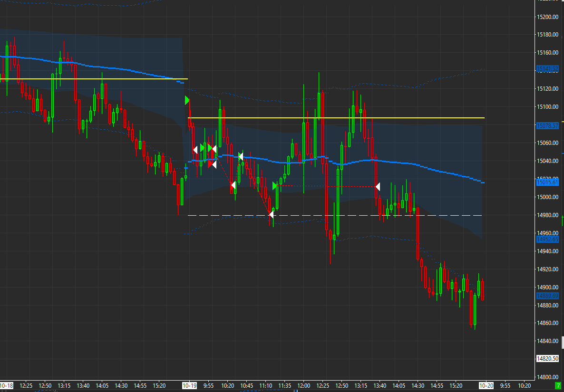Click the green number 7 indicator box

[559, 384]
